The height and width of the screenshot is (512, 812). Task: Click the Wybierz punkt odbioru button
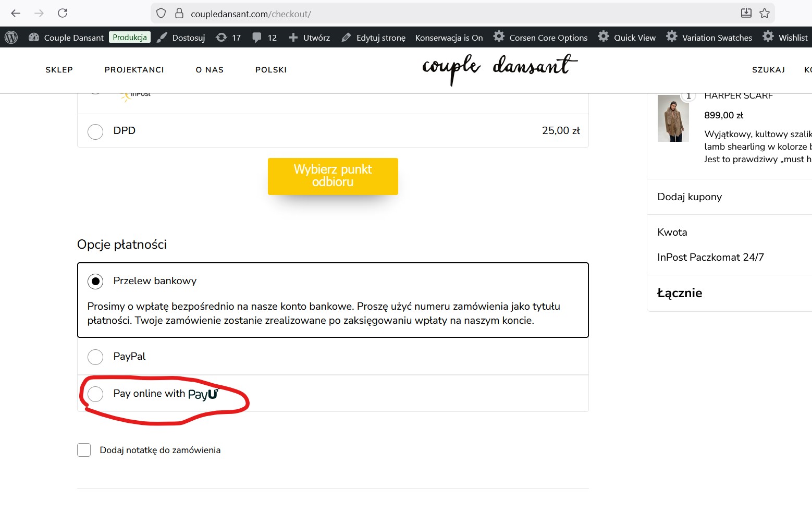click(333, 176)
